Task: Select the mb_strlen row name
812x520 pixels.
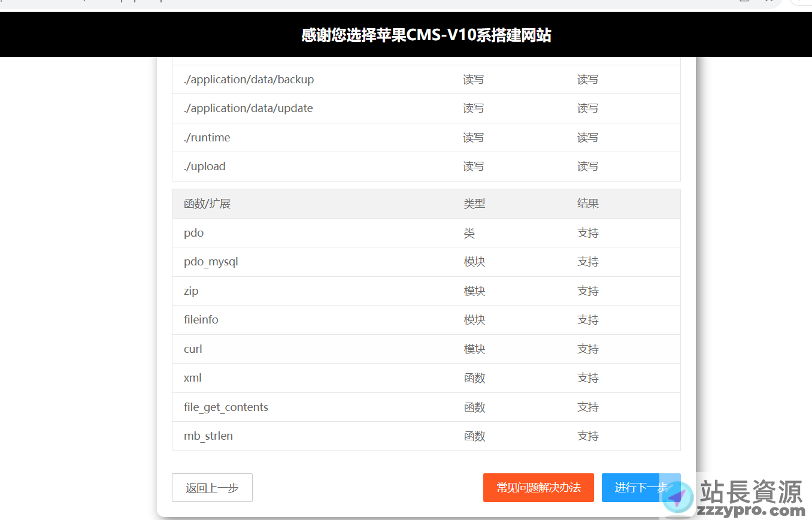Action: pyautogui.click(x=208, y=436)
